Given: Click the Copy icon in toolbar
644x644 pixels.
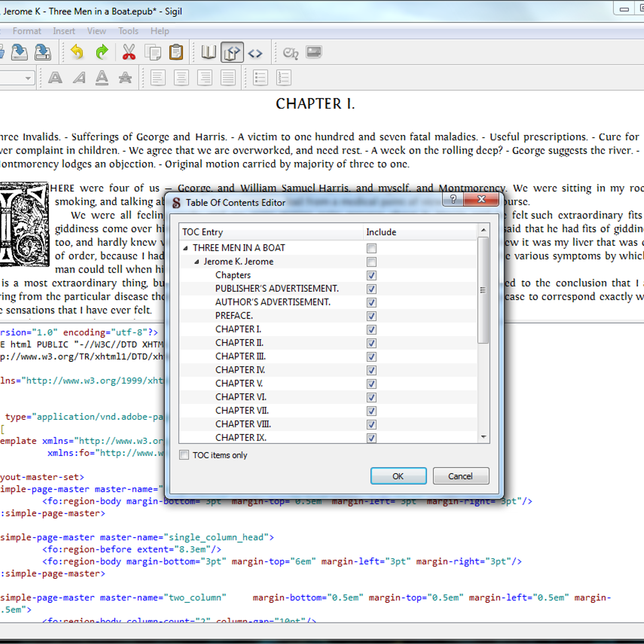Looking at the screenshot, I should (153, 52).
